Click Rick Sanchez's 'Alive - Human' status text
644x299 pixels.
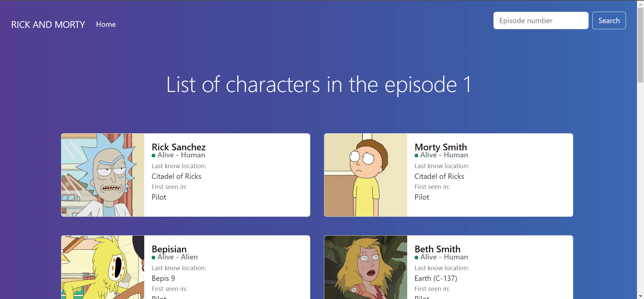tap(181, 155)
